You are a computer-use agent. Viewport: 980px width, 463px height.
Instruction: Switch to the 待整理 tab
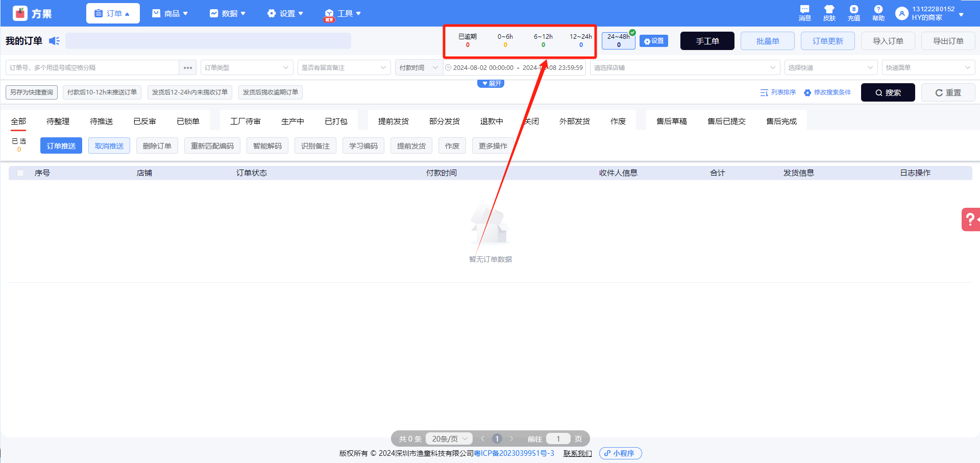58,121
